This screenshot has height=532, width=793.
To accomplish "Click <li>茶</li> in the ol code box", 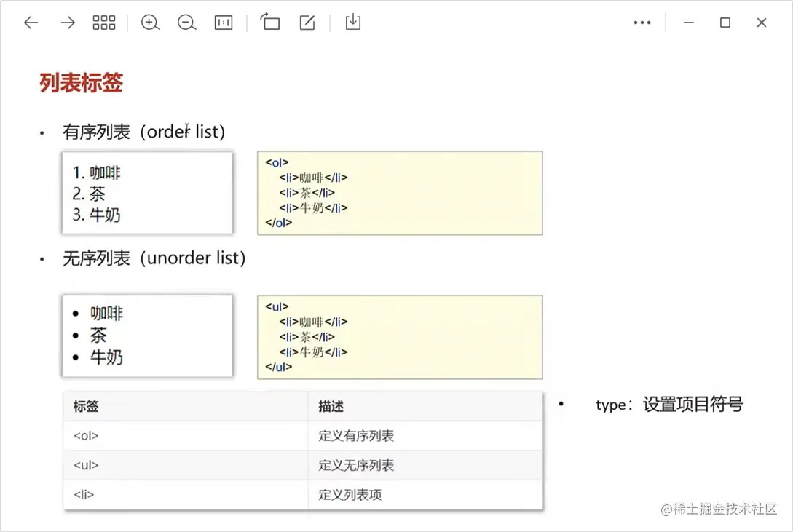I will [x=307, y=192].
